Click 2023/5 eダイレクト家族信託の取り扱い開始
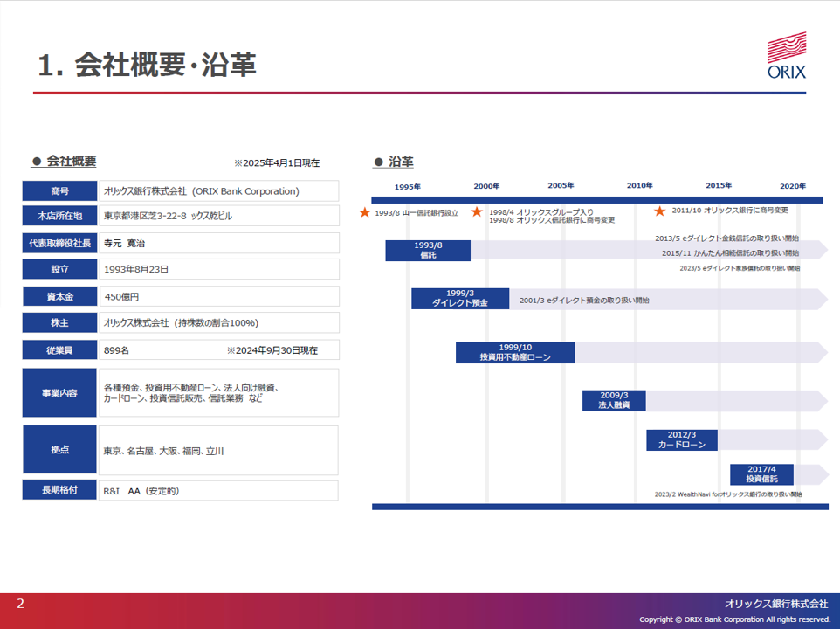The image size is (840, 629). (740, 268)
